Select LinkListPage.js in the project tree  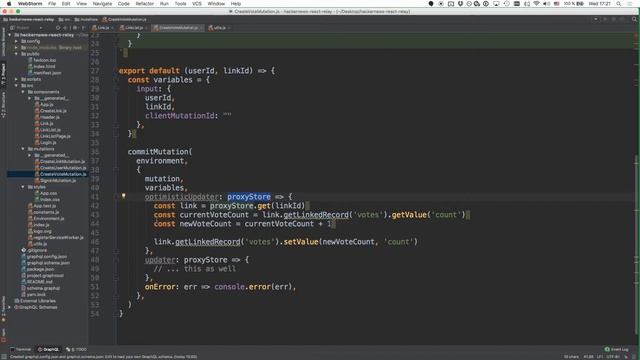(55, 136)
